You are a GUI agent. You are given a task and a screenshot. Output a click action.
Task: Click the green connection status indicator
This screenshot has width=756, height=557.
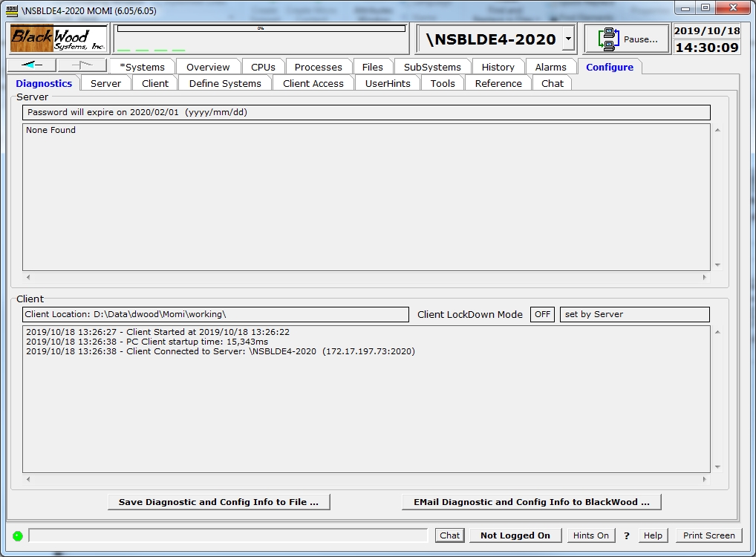[18, 535]
